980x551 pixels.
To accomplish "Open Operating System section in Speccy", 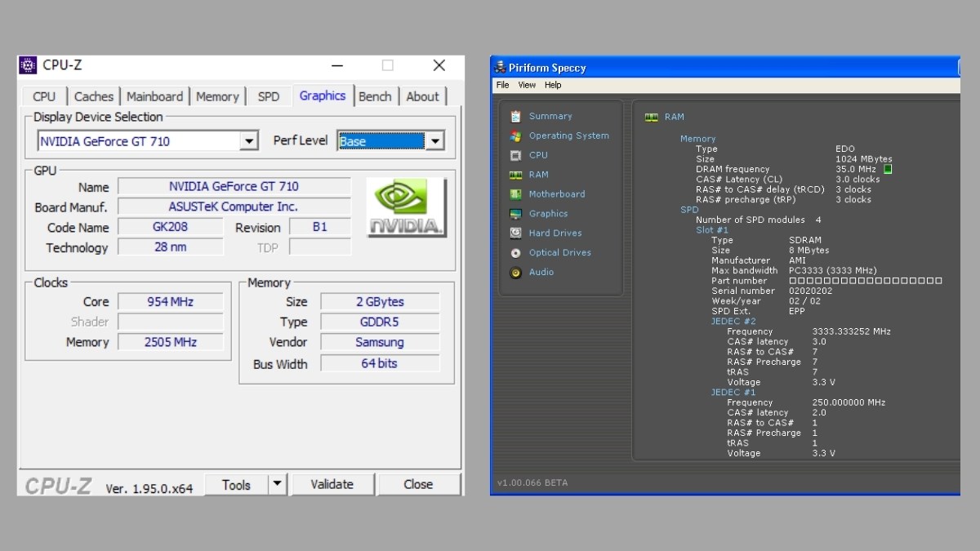I will point(569,136).
